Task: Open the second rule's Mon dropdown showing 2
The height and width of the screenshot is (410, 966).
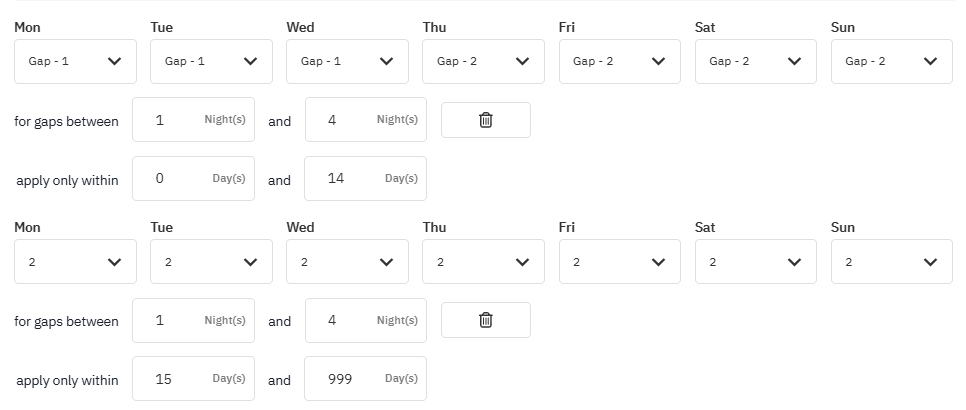Action: click(x=75, y=262)
